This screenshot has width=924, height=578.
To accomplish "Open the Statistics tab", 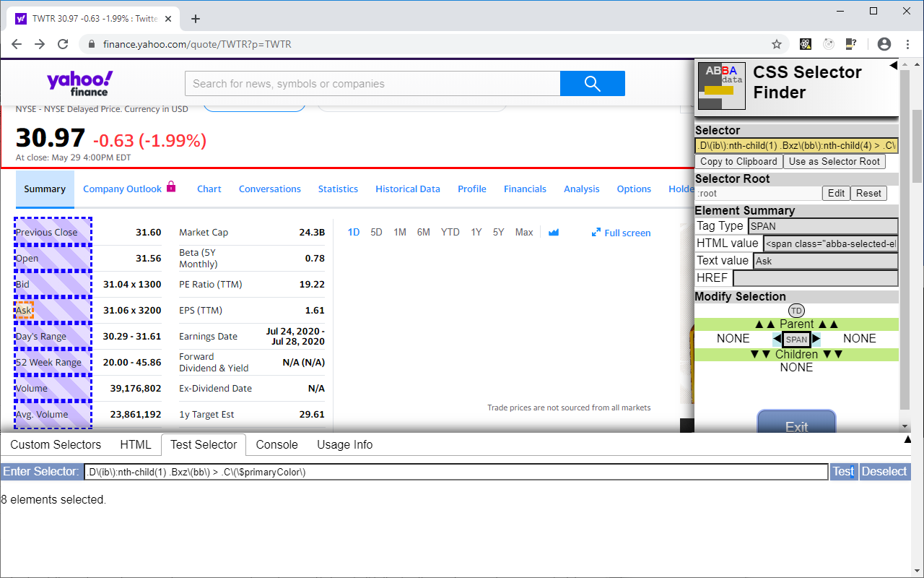I will point(338,189).
